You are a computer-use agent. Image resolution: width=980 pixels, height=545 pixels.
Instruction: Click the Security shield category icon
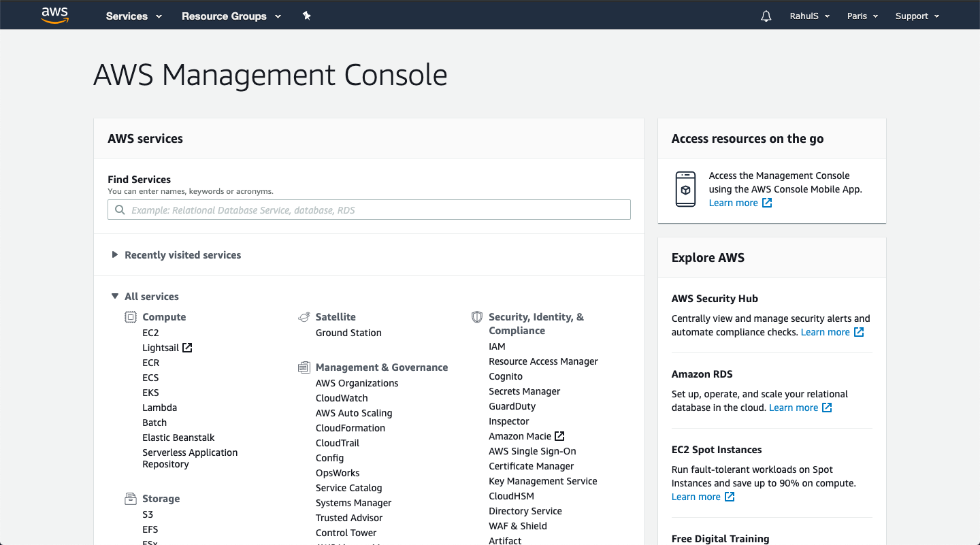coord(477,317)
